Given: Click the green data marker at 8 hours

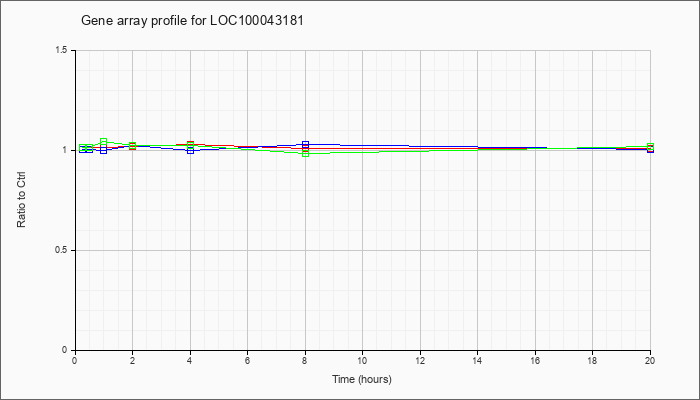Looking at the screenshot, I should [x=305, y=154].
